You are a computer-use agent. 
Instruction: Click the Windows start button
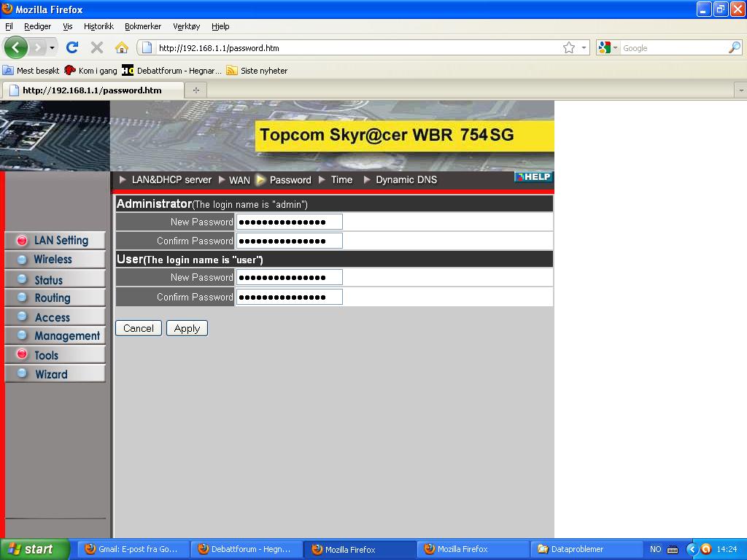34,549
